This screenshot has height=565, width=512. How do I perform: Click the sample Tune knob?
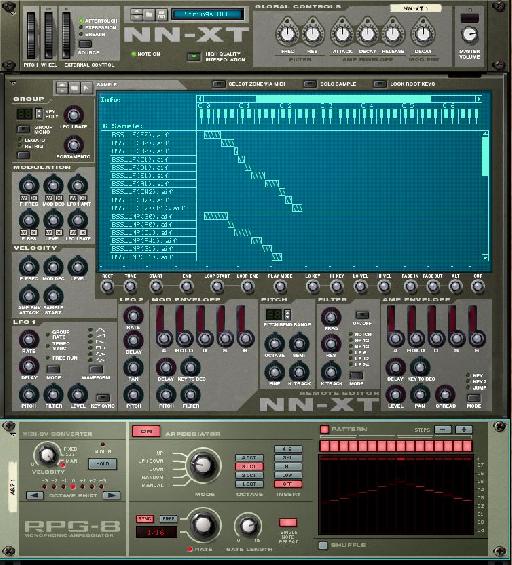coord(130,286)
